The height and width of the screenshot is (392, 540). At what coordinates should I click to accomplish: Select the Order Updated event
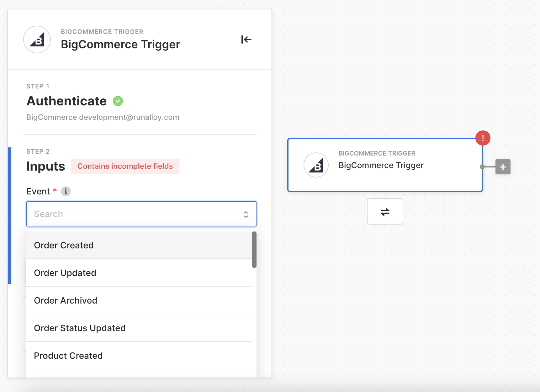coord(139,273)
